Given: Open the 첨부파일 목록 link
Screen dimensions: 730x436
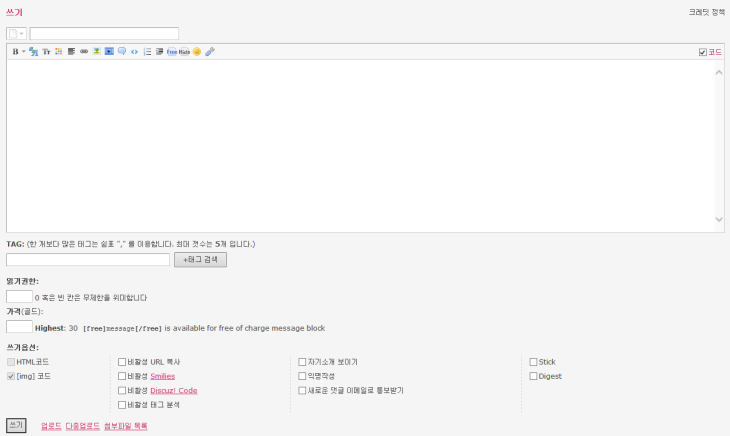Looking at the screenshot, I should point(126,426).
